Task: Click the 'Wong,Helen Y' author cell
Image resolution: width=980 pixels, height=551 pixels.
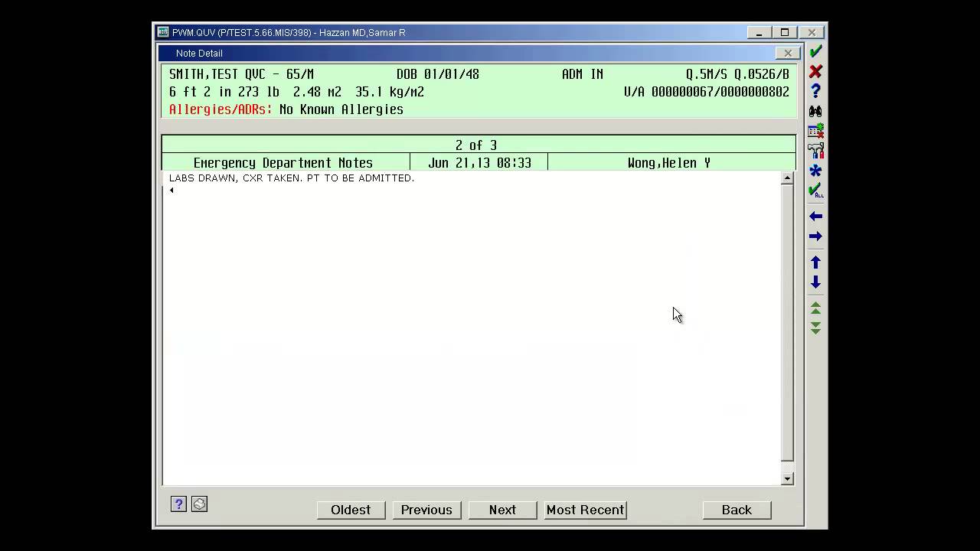Action: 671,162
